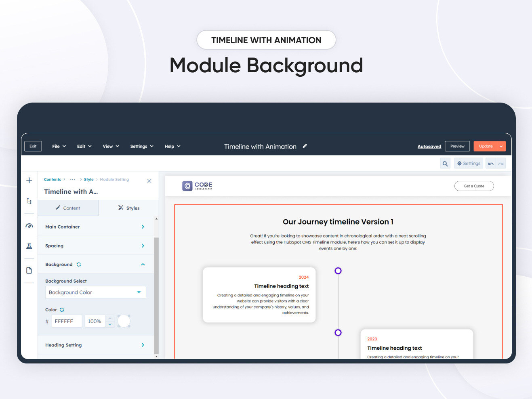Click the undo arrow icon
This screenshot has width=532, height=399.
pos(490,163)
